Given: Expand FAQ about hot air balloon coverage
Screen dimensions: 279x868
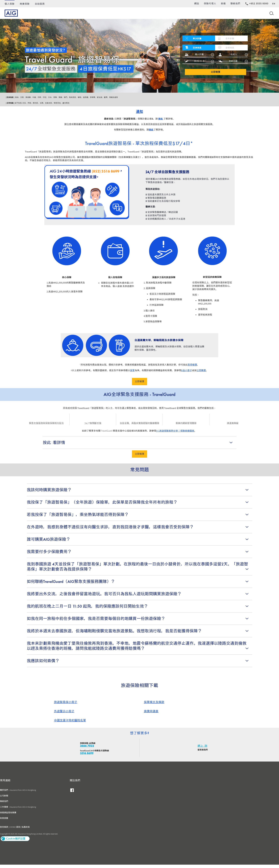Looking at the screenshot, I should coord(139,515).
